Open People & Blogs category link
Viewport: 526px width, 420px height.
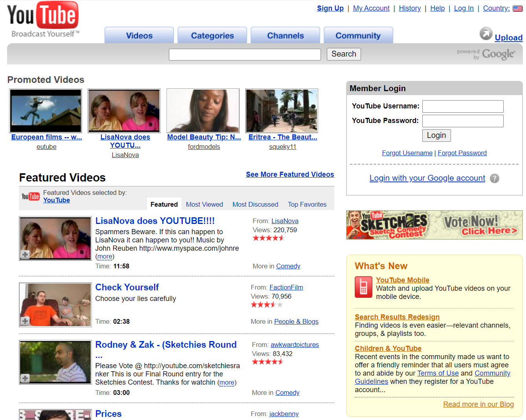tap(296, 322)
